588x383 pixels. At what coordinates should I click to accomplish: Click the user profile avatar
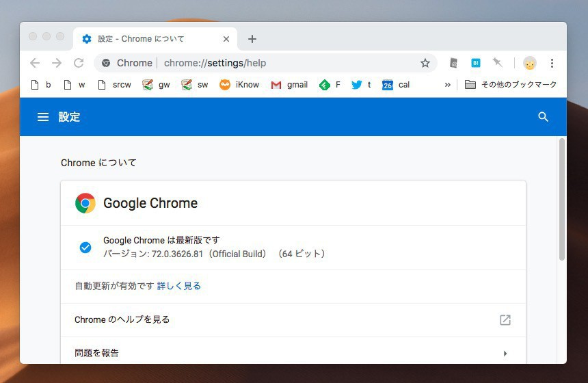530,63
